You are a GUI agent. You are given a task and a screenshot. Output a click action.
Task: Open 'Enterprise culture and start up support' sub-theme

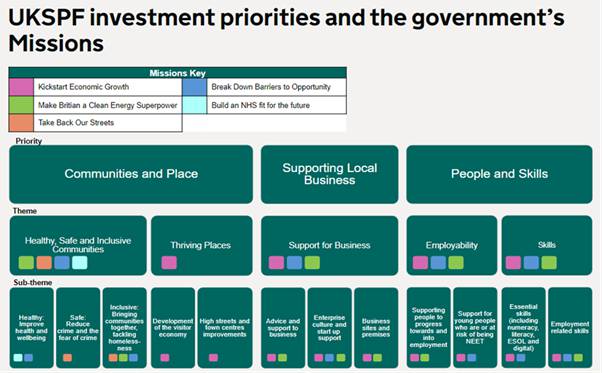click(329, 328)
